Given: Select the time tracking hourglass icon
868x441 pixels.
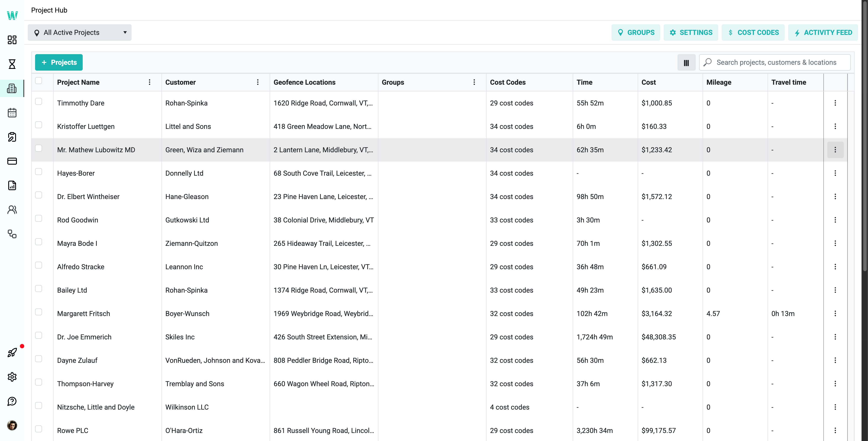Looking at the screenshot, I should tap(12, 64).
